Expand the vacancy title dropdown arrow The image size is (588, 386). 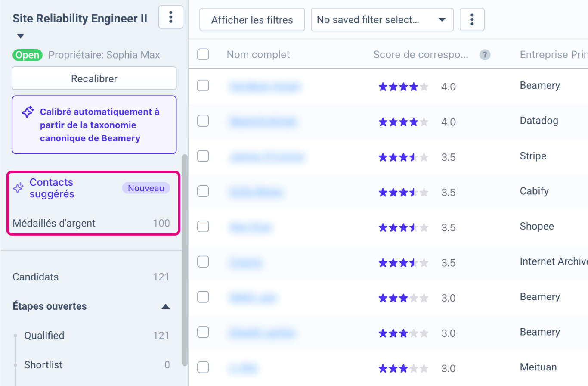click(x=20, y=36)
